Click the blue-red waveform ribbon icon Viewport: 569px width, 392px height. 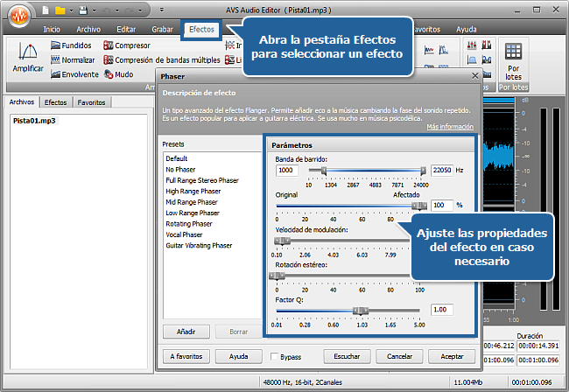[x=429, y=50]
